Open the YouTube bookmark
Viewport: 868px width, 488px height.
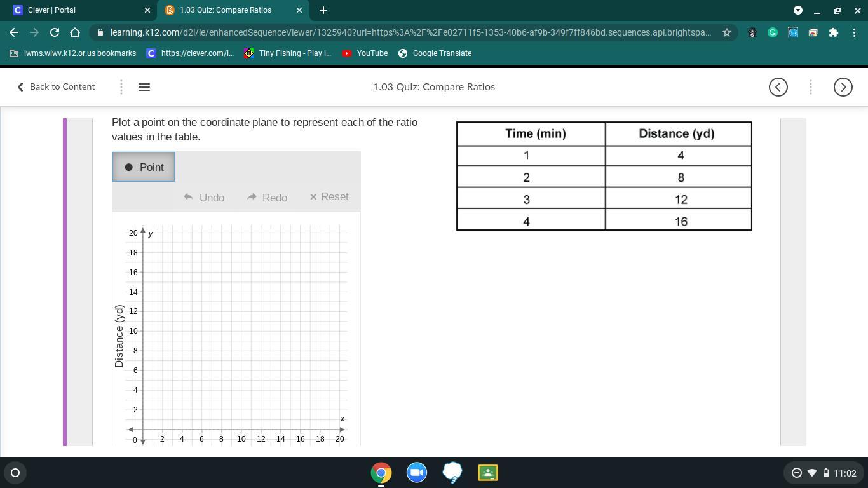click(365, 53)
